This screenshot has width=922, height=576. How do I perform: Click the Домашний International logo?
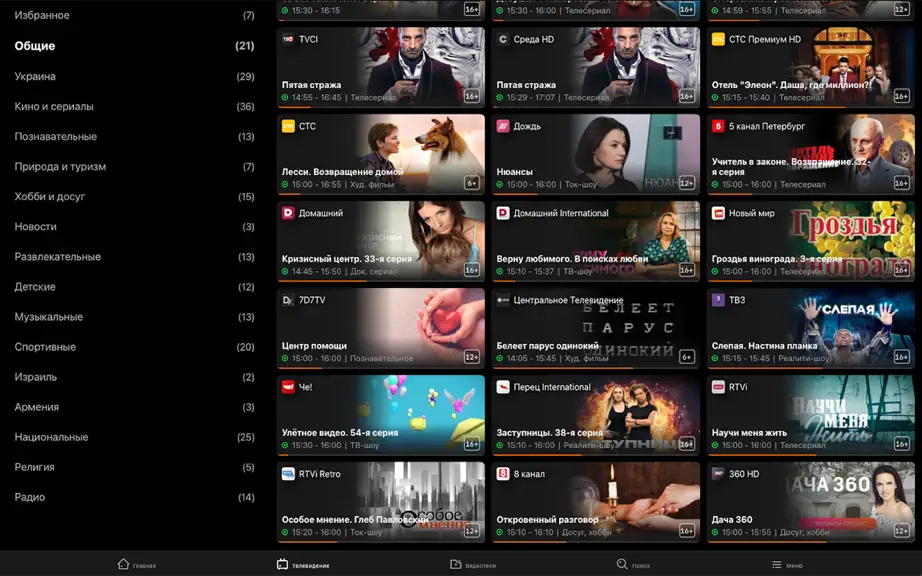(503, 213)
